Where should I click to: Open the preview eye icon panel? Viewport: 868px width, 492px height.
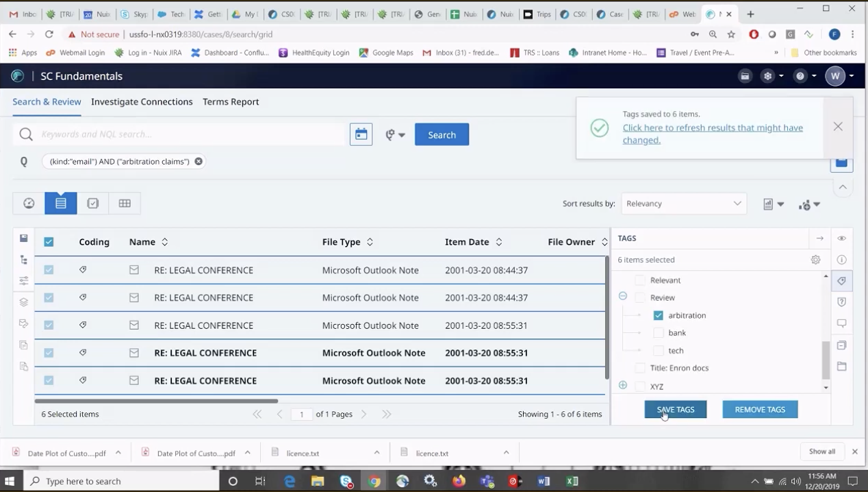click(x=842, y=238)
